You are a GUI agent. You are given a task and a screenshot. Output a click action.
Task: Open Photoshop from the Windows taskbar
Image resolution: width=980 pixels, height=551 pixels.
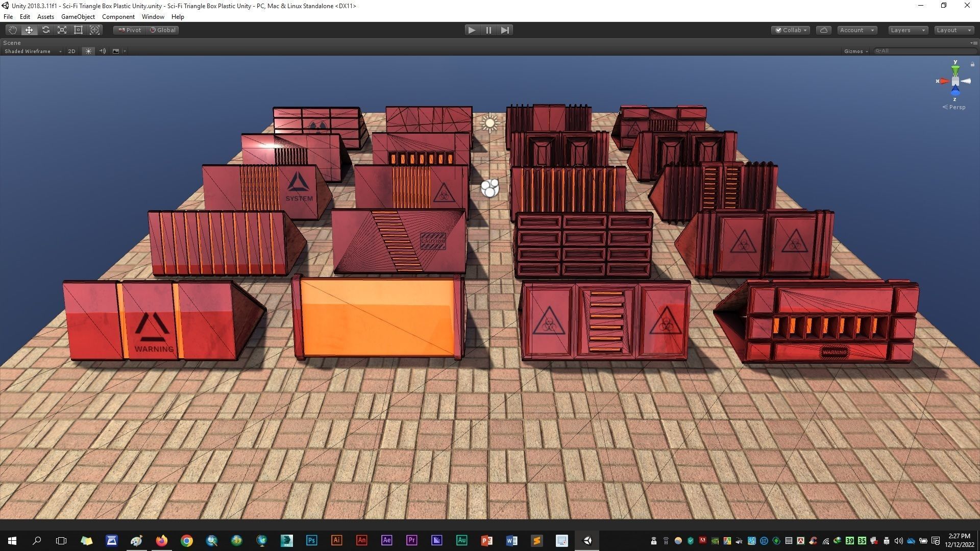[x=311, y=540]
